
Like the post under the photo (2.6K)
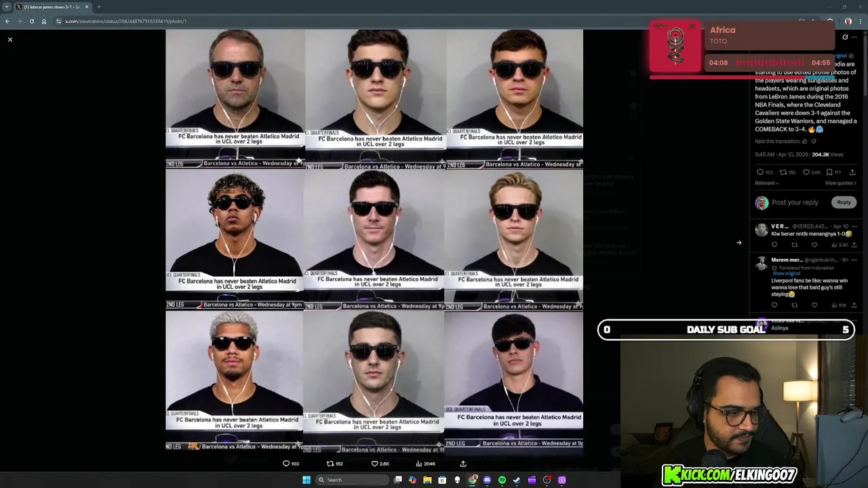click(380, 464)
